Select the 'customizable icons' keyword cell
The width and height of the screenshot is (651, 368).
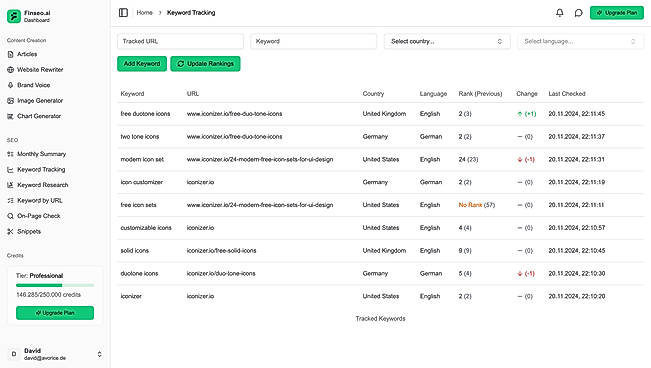[146, 228]
